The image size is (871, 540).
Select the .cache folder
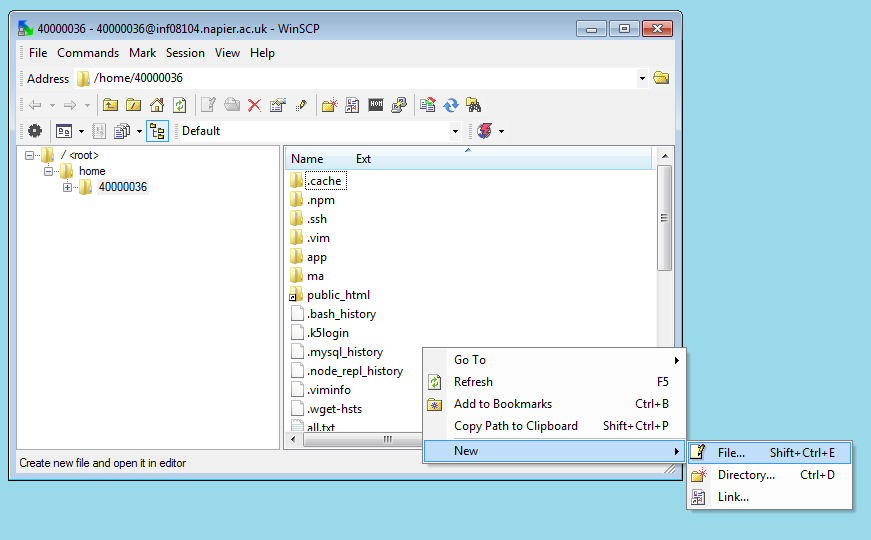(x=317, y=181)
